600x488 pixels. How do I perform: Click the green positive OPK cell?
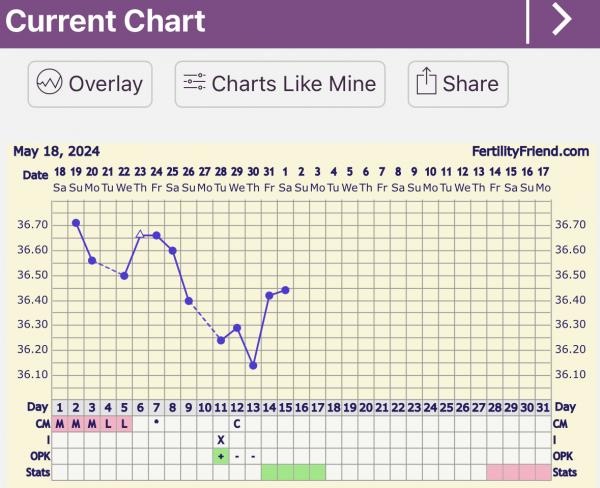pyautogui.click(x=221, y=456)
